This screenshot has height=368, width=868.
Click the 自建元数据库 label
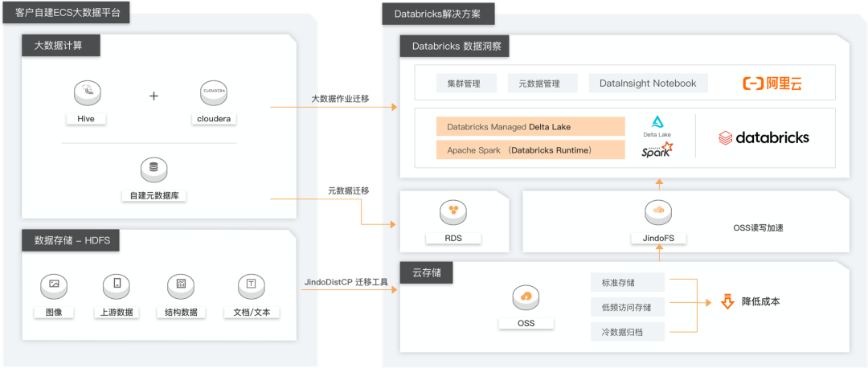tap(154, 195)
